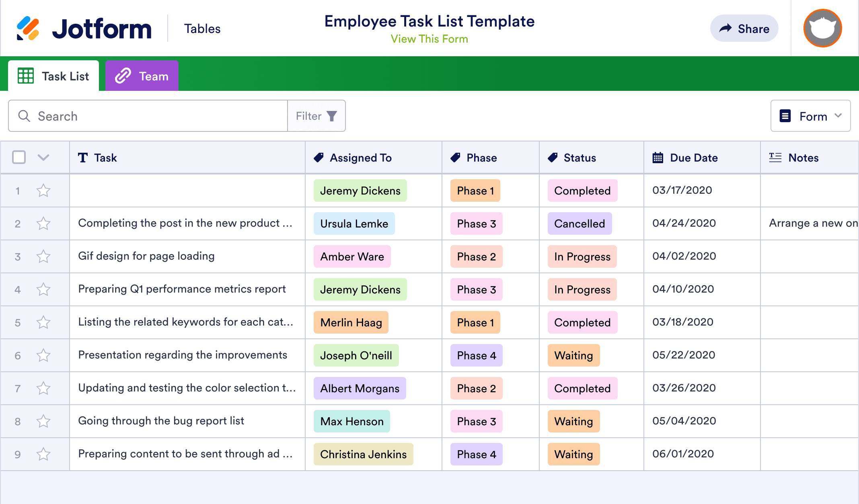Click the Filter dropdown button
Screen dimensions: 859x504
click(316, 116)
